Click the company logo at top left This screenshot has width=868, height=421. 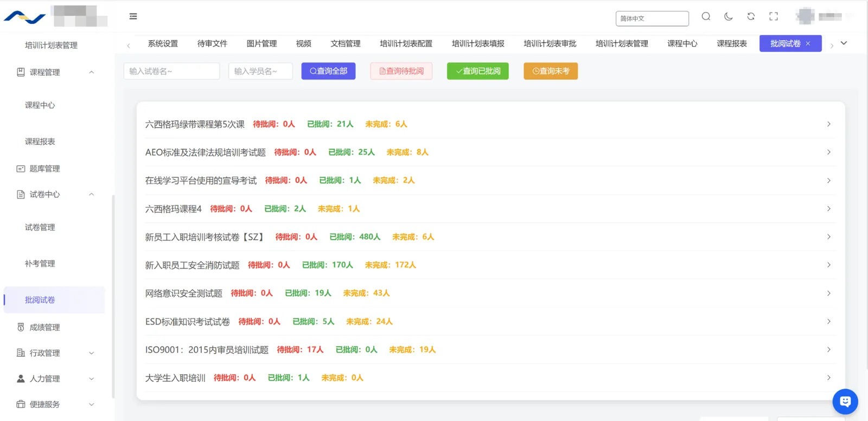click(24, 18)
